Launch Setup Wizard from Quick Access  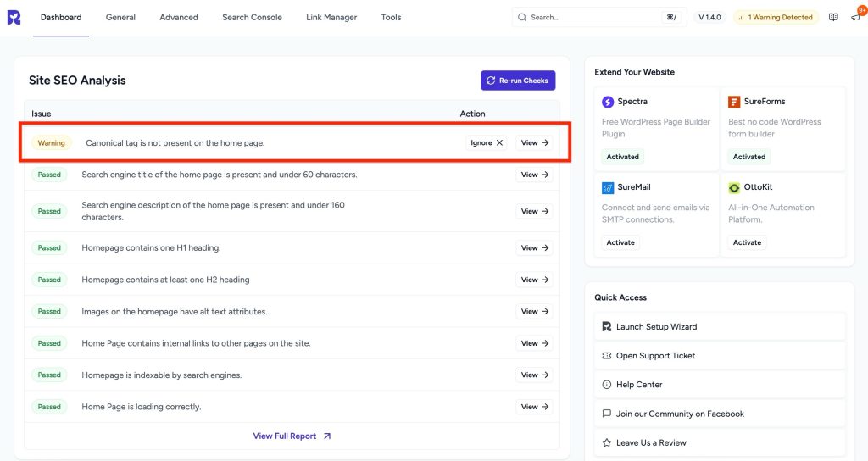click(656, 327)
